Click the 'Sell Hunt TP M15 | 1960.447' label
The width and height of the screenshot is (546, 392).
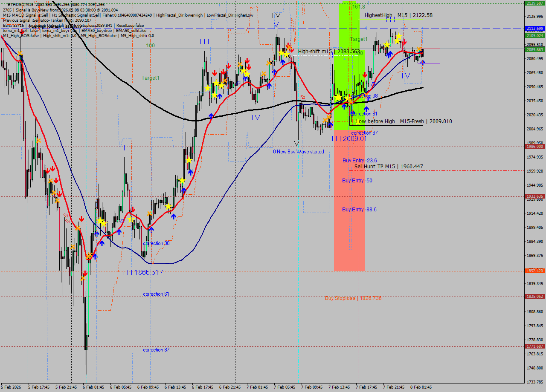(x=389, y=167)
